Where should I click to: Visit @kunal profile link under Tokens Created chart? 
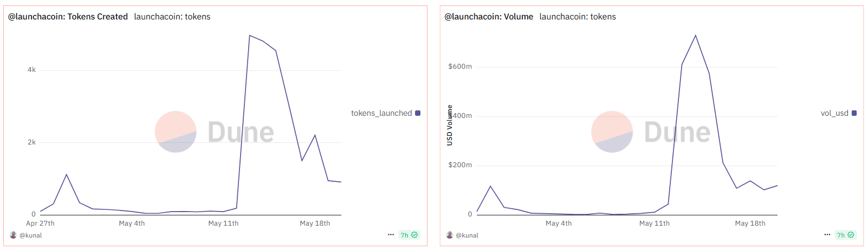coord(31,235)
